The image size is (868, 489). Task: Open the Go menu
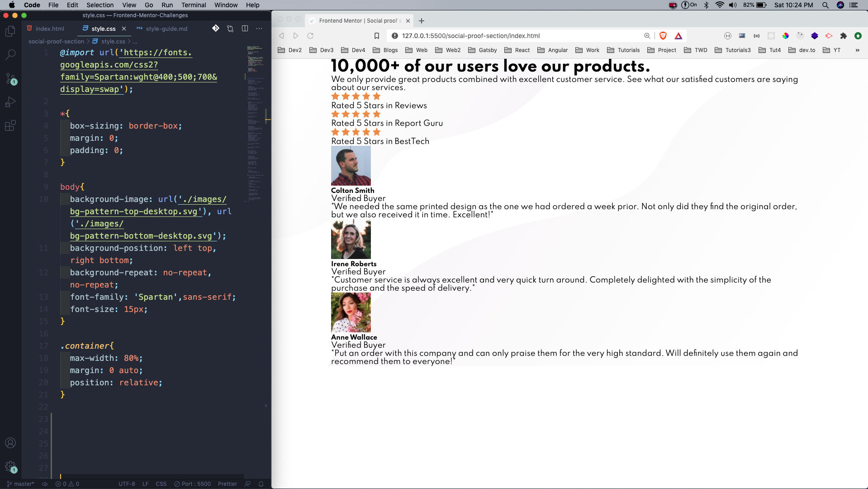pyautogui.click(x=149, y=5)
